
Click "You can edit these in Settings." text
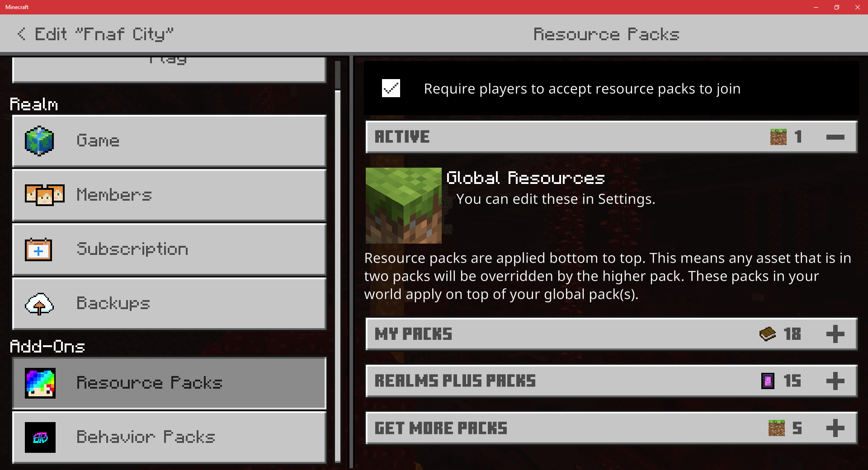click(556, 199)
